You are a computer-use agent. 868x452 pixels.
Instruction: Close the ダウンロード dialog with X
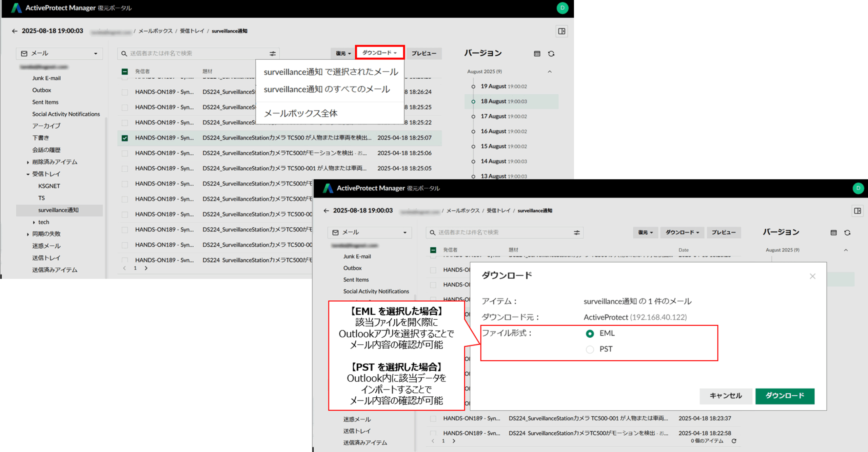pos(812,276)
